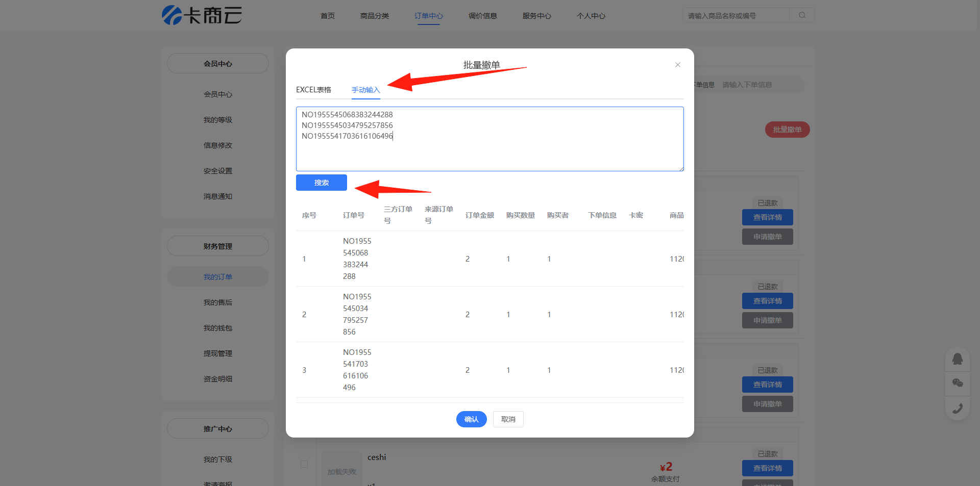
Task: Open the WeChat contact floating icon
Action: pos(957,383)
